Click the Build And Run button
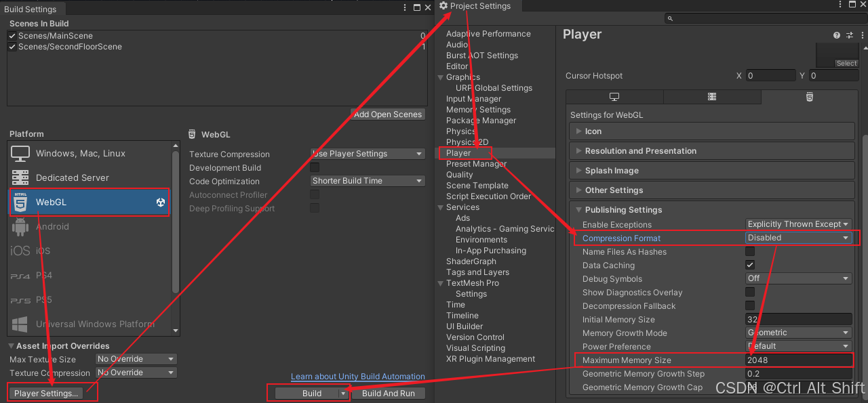Viewport: 868px width, 403px height. 389,394
